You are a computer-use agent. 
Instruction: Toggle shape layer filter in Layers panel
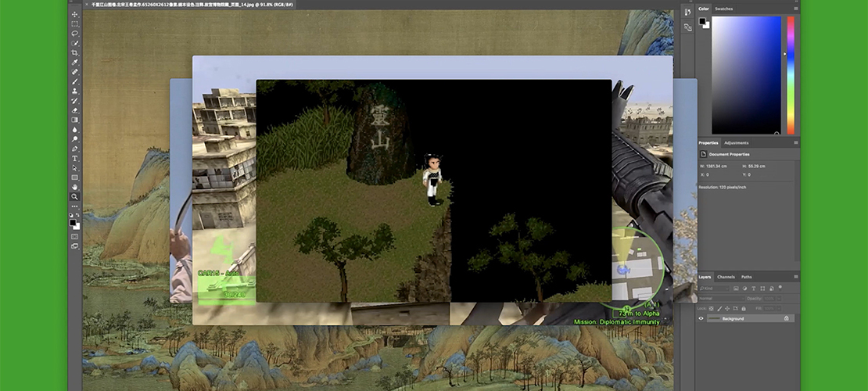coord(762,288)
